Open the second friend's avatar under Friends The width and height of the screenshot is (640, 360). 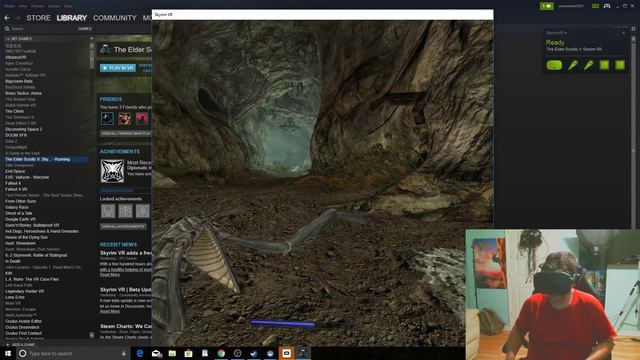[x=124, y=119]
